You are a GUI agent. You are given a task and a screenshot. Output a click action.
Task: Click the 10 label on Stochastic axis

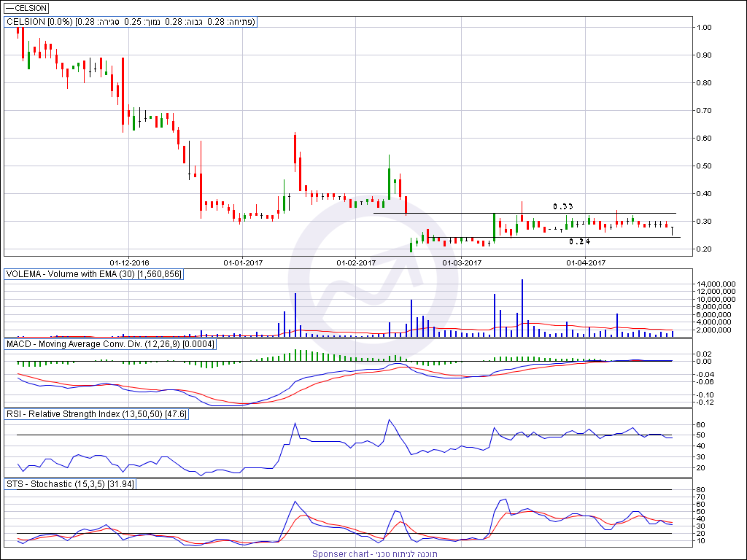[701, 541]
